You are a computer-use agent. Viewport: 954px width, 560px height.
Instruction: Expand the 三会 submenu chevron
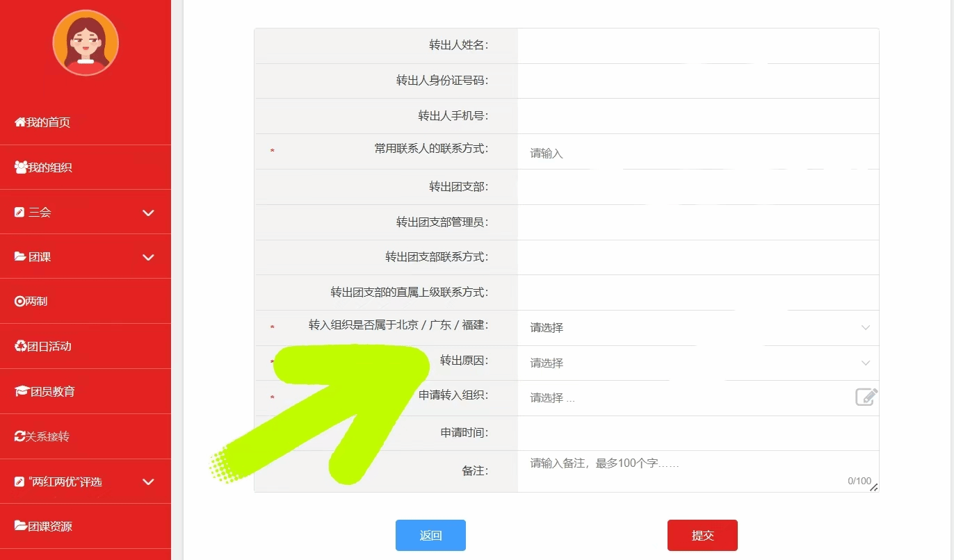148,213
